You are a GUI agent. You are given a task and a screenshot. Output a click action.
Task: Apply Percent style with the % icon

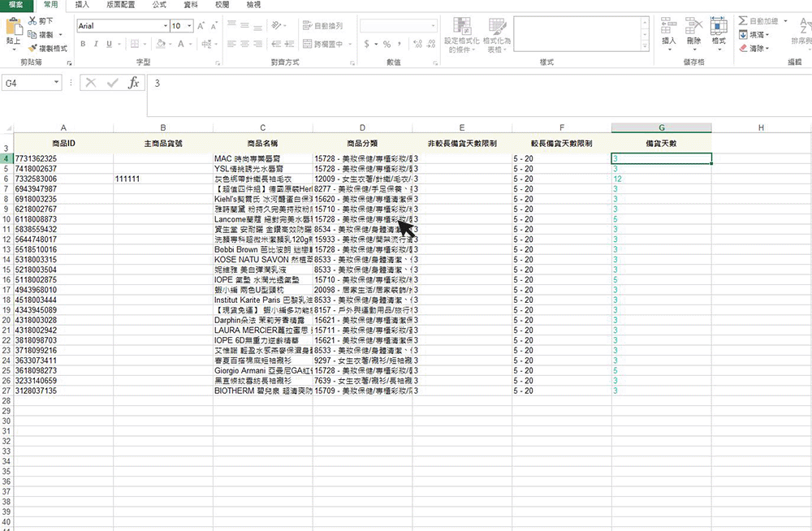(x=387, y=44)
